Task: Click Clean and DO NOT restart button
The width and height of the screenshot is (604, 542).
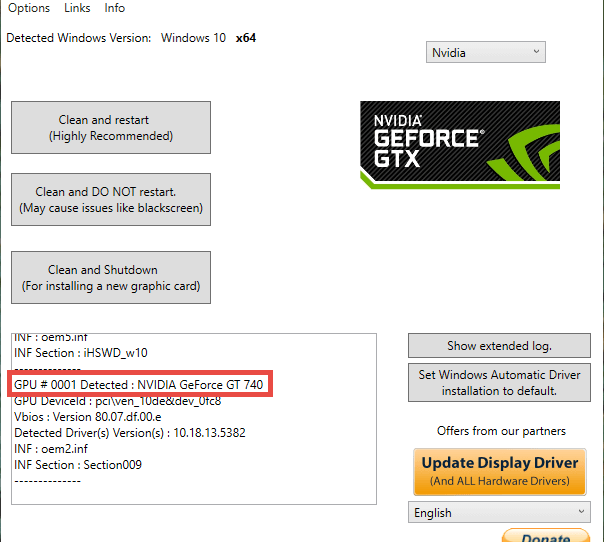Action: (111, 200)
